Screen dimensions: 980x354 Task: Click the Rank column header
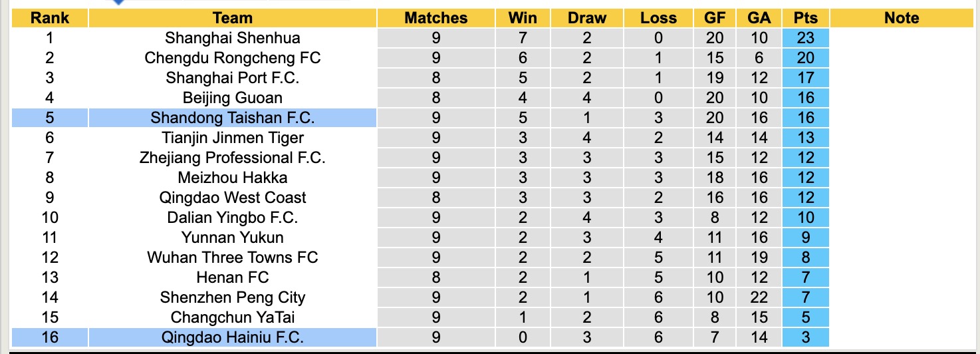click(50, 18)
